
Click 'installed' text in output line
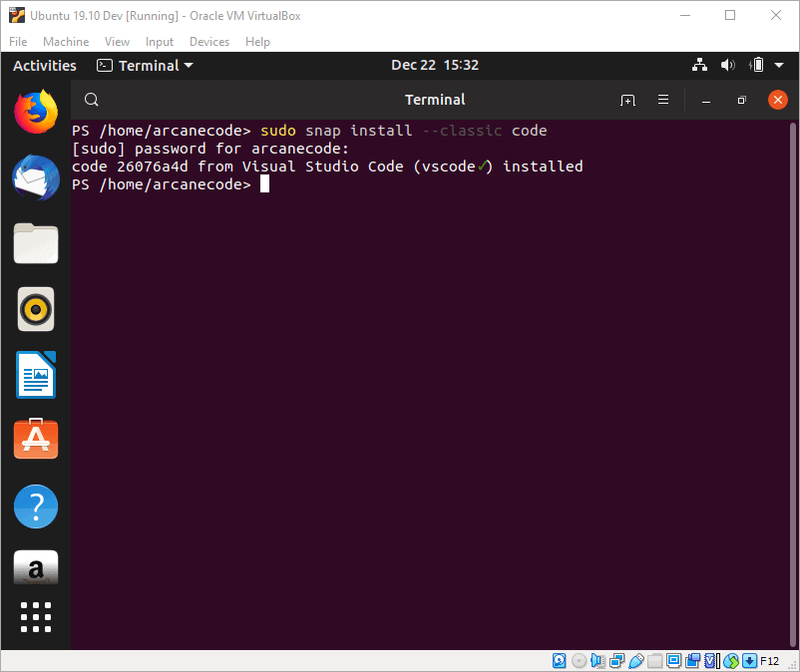click(x=543, y=167)
